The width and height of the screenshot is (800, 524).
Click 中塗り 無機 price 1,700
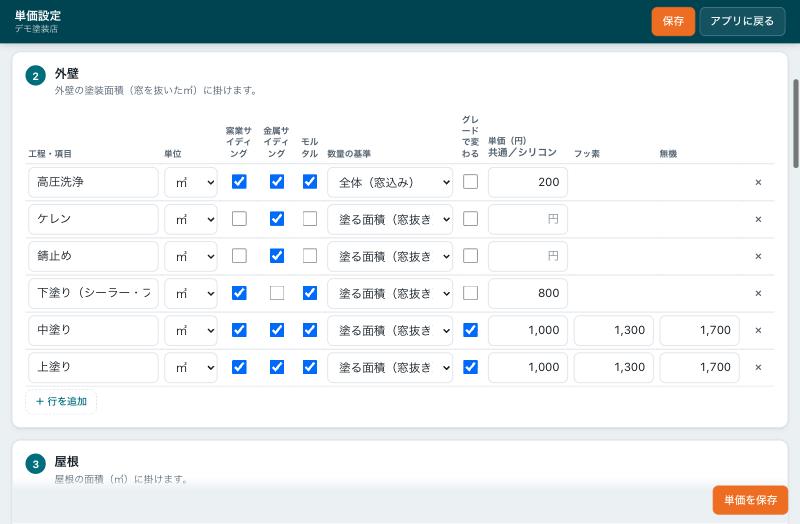point(699,330)
